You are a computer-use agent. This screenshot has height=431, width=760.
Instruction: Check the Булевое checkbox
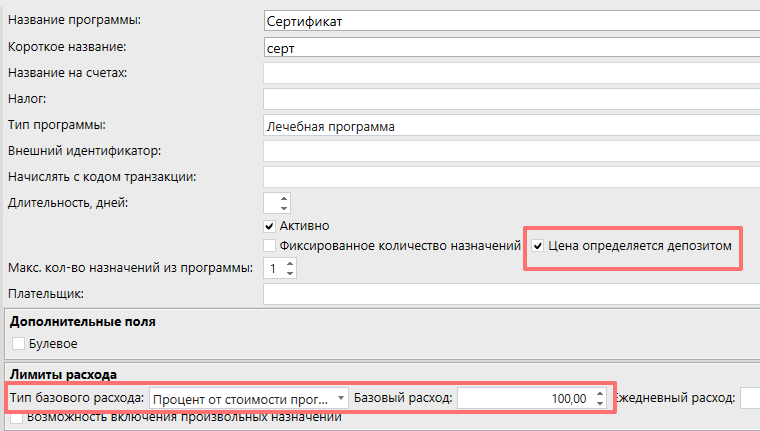pos(19,343)
